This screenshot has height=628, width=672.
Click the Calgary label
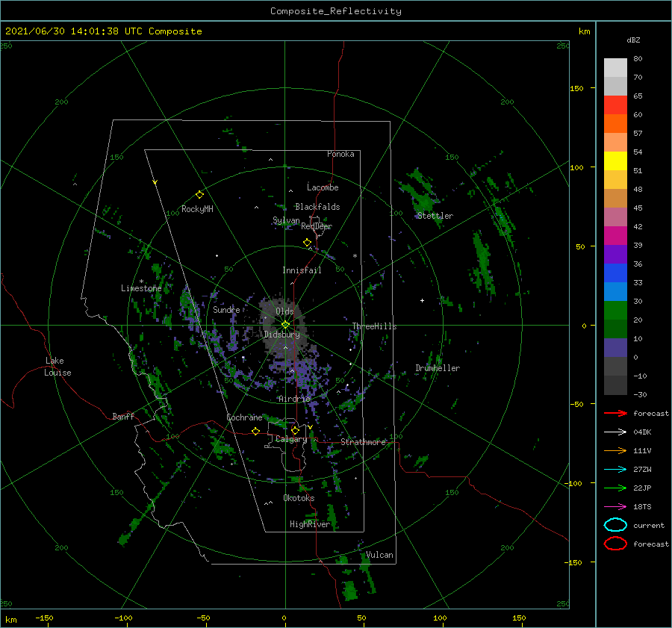291,439
